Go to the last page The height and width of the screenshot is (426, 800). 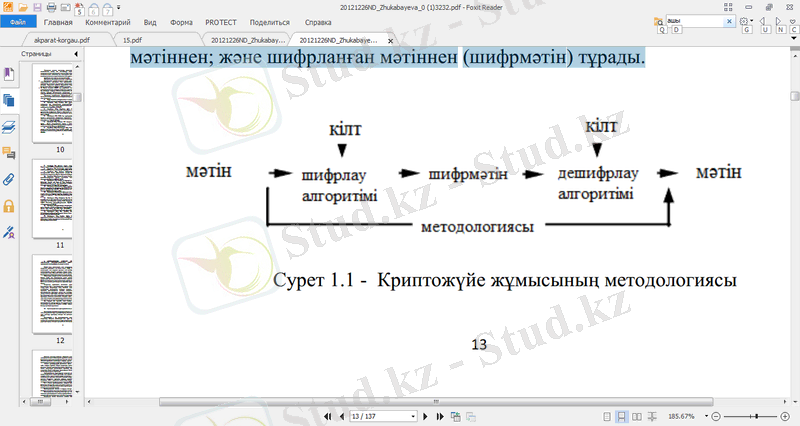[x=439, y=415]
